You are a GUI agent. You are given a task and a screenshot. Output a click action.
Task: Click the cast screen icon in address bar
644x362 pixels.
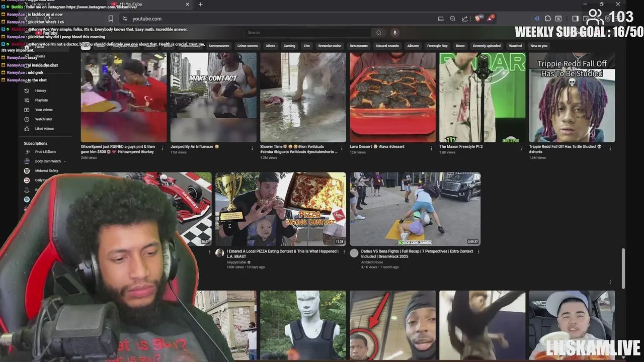pyautogui.click(x=441, y=19)
